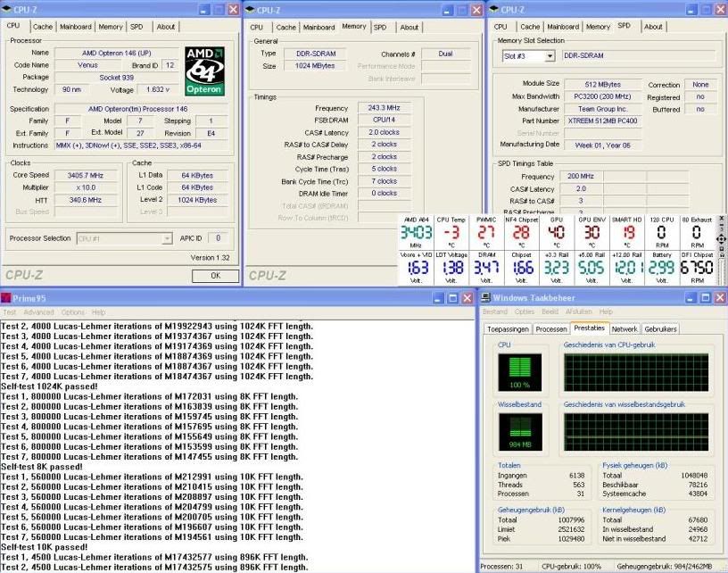Screen dimensions: 728x573
Task: Click the +3.3 Rail voltage tile
Action: (557, 268)
